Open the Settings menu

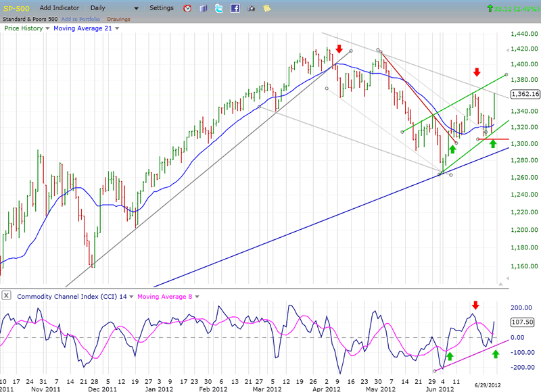click(x=161, y=8)
